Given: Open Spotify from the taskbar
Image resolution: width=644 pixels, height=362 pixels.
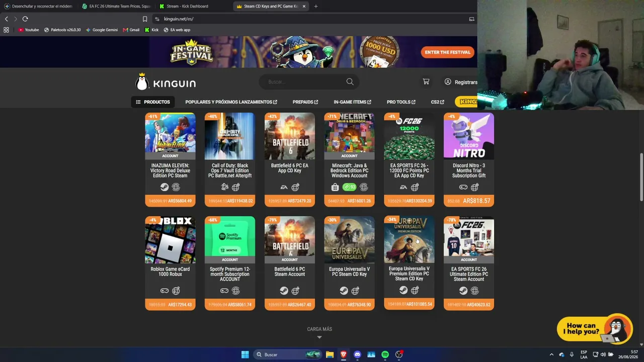Looking at the screenshot, I should [x=385, y=354].
